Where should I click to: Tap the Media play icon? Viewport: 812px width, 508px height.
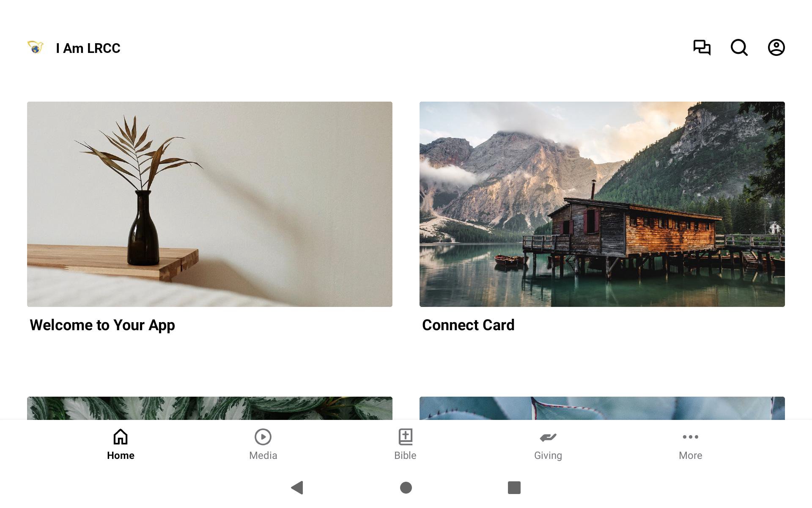point(263,436)
